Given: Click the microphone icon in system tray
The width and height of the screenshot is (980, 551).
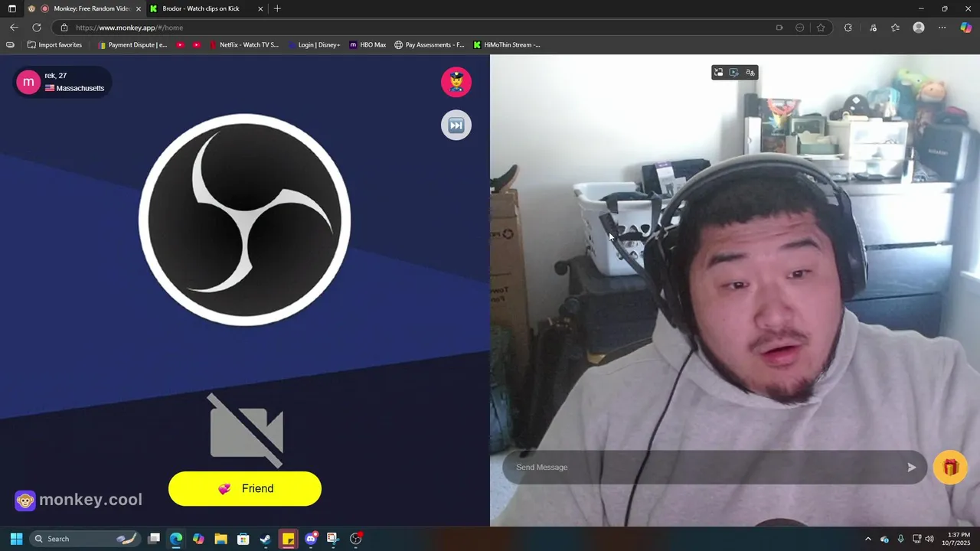Looking at the screenshot, I should (900, 539).
